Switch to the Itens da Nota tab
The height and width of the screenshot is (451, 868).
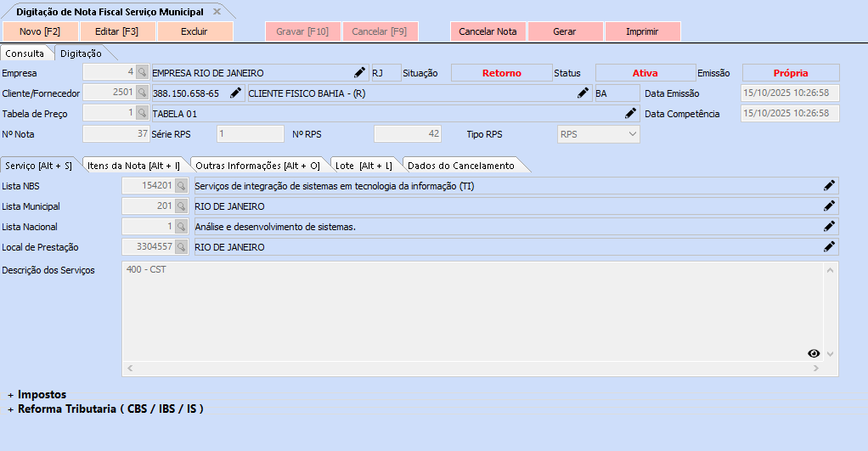tap(134, 166)
